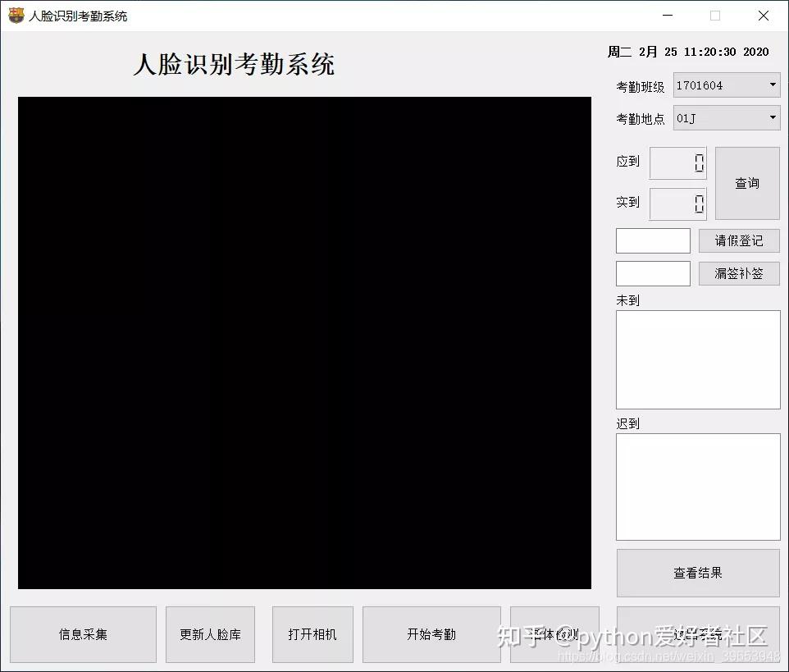Screen dimensions: 789x672
Task: Click the 漏签补签 makeup sign-in button
Action: [x=738, y=273]
